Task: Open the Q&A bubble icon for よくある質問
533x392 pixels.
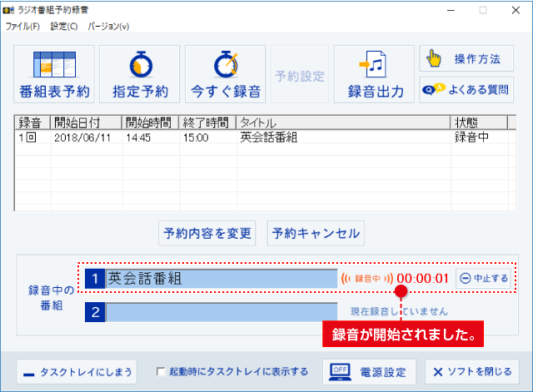Action: (x=433, y=89)
